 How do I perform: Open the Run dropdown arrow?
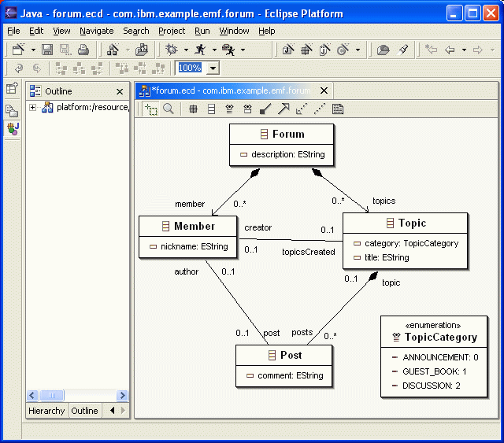(x=214, y=50)
